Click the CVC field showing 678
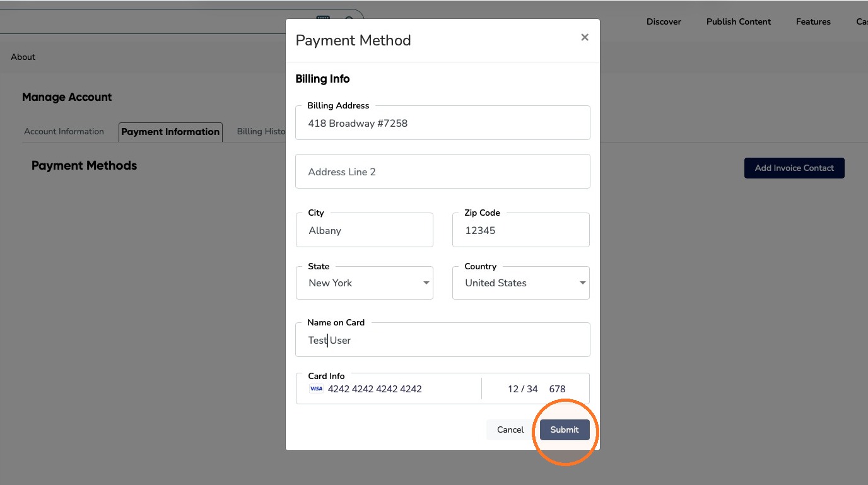 [557, 389]
